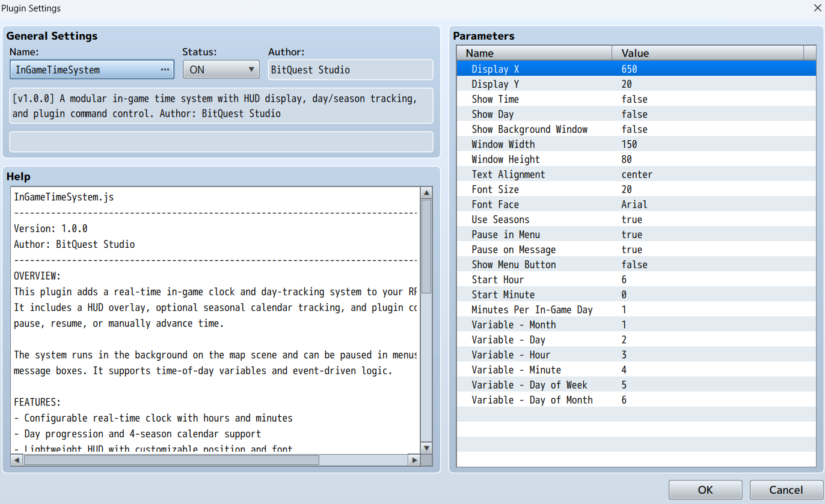825x504 pixels.
Task: Click the OK button
Action: pyautogui.click(x=705, y=490)
